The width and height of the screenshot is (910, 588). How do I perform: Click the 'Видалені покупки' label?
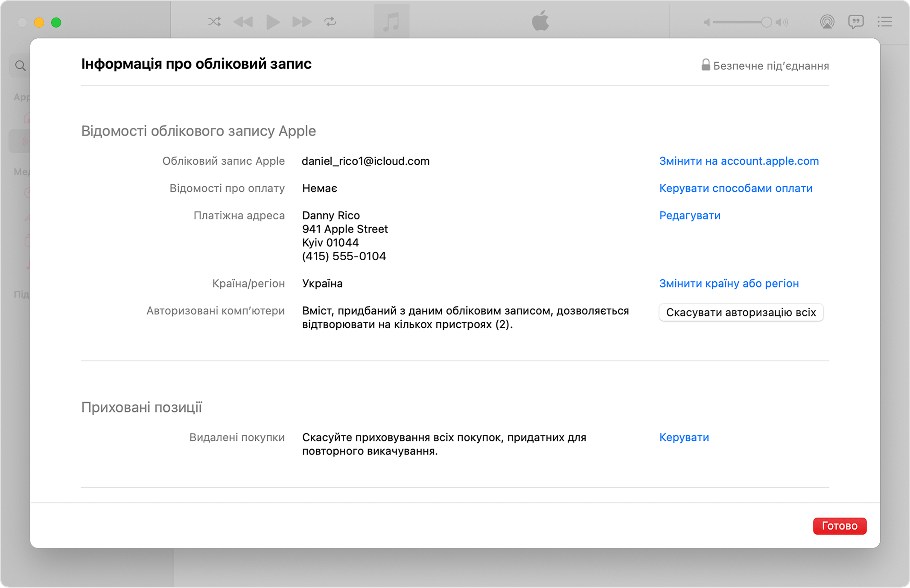point(237,437)
